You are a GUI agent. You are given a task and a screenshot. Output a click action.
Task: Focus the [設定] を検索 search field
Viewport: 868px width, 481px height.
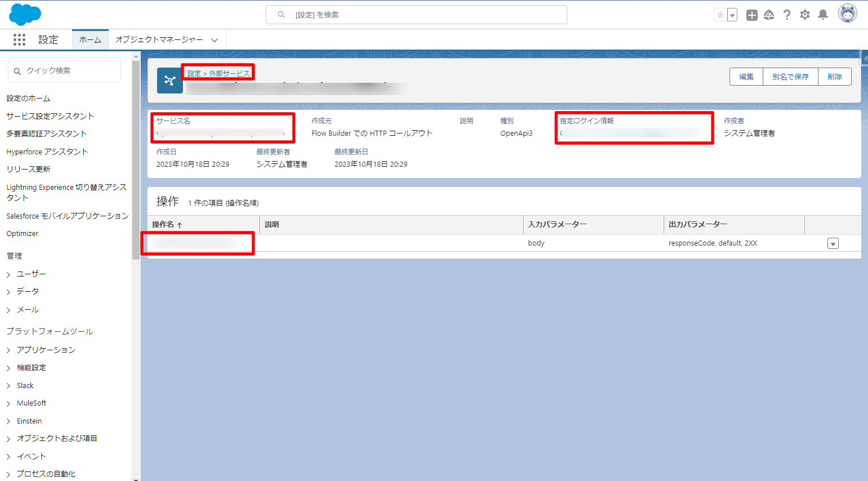pyautogui.click(x=417, y=15)
